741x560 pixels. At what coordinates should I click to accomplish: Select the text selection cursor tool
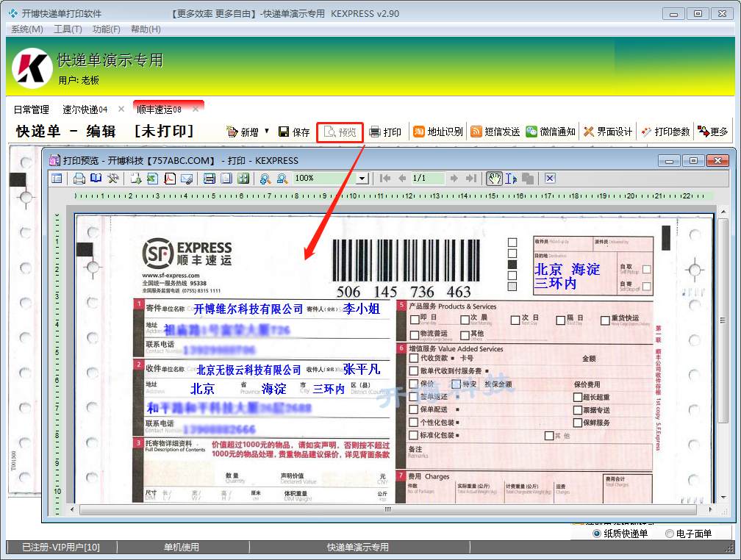[511, 178]
